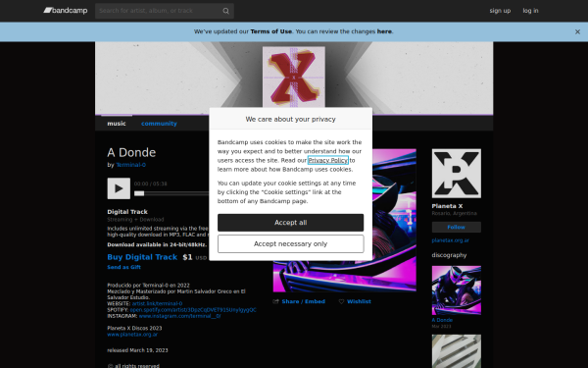Click the 00:00 / 05:38 time display

click(151, 184)
